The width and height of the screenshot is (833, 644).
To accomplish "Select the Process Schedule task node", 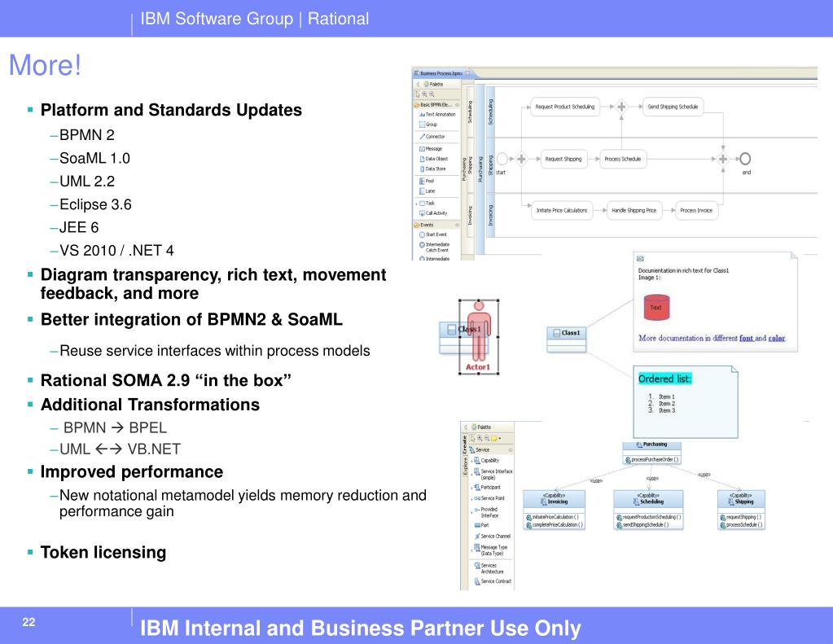I will [x=623, y=159].
